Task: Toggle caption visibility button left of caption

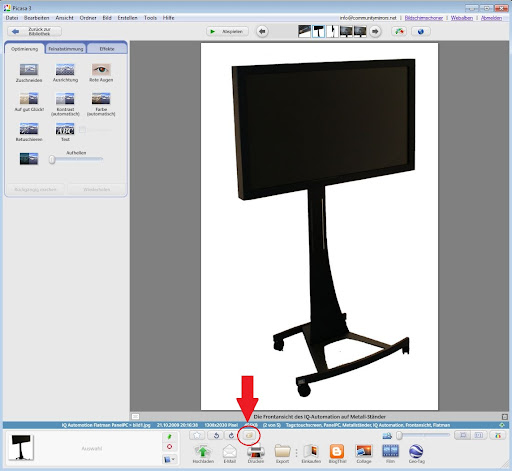Action: (135, 417)
